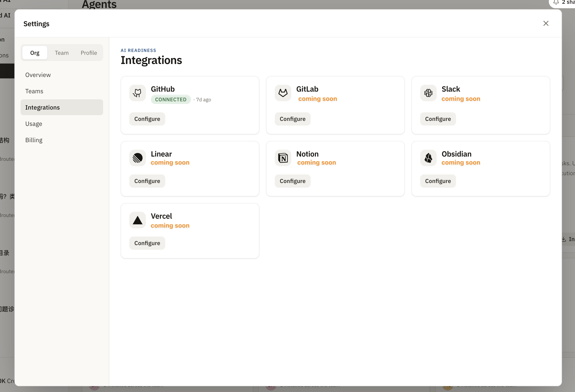Configure the Vercel integration
Viewport: 575px width, 392px height.
coord(147,243)
